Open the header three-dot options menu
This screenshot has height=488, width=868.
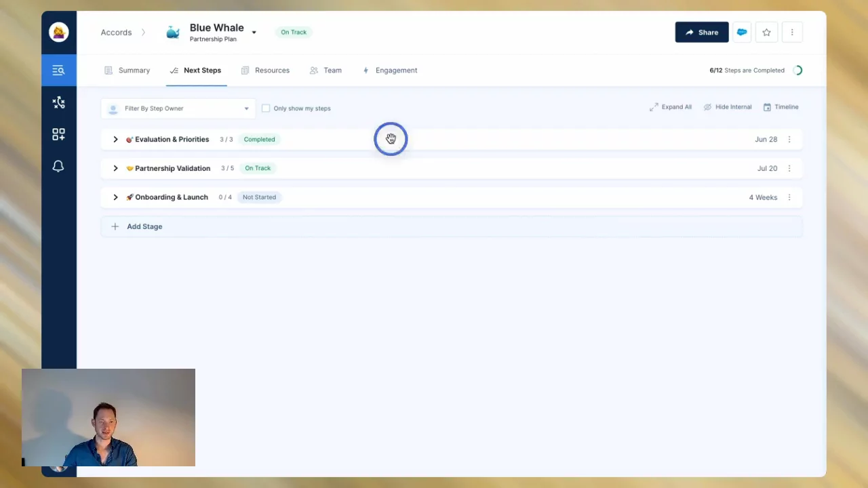coord(791,32)
